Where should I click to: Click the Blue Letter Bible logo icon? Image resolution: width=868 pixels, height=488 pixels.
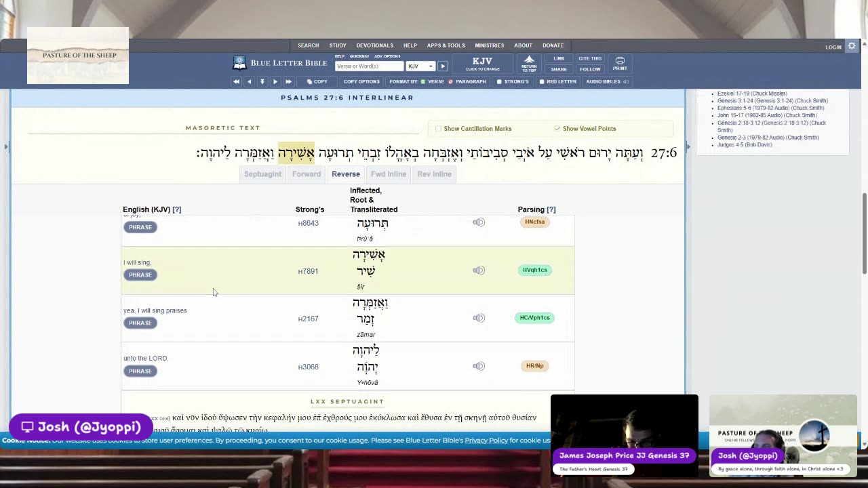(239, 63)
